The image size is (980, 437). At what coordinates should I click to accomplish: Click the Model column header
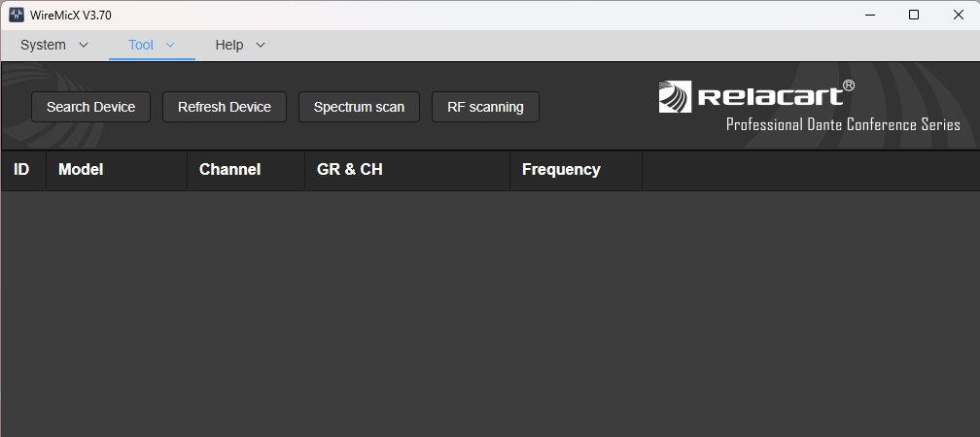coord(81,170)
